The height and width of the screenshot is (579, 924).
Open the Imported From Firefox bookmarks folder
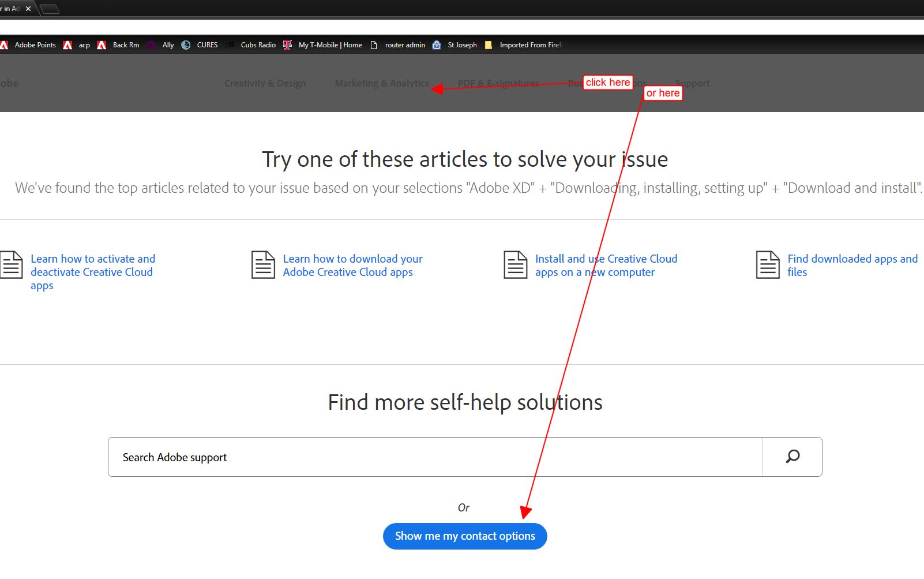(523, 45)
